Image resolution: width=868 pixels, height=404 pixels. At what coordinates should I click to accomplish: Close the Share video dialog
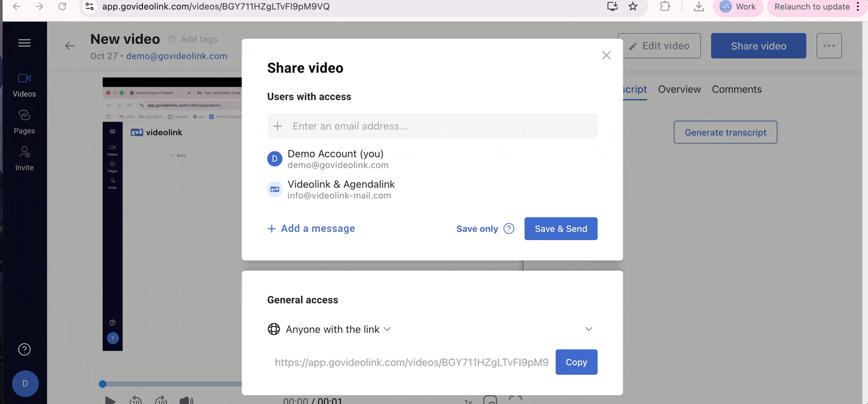(x=606, y=55)
